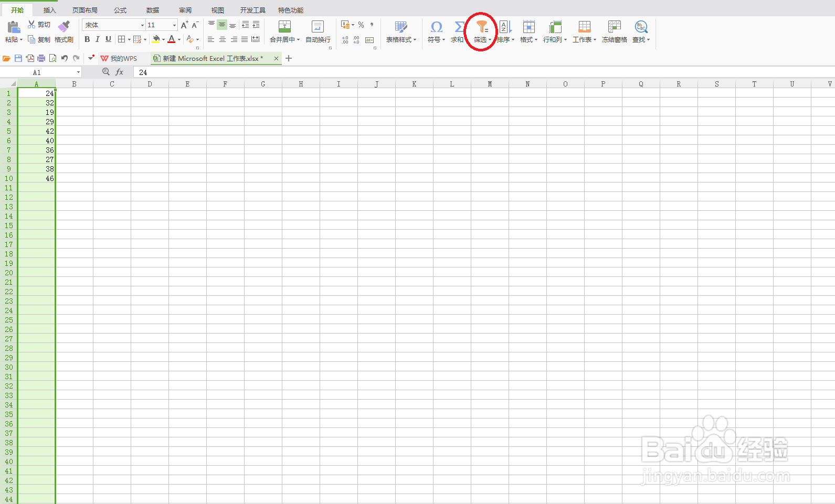Center text horizontally in the cell
Screen dimensions: 835x504
(x=222, y=39)
